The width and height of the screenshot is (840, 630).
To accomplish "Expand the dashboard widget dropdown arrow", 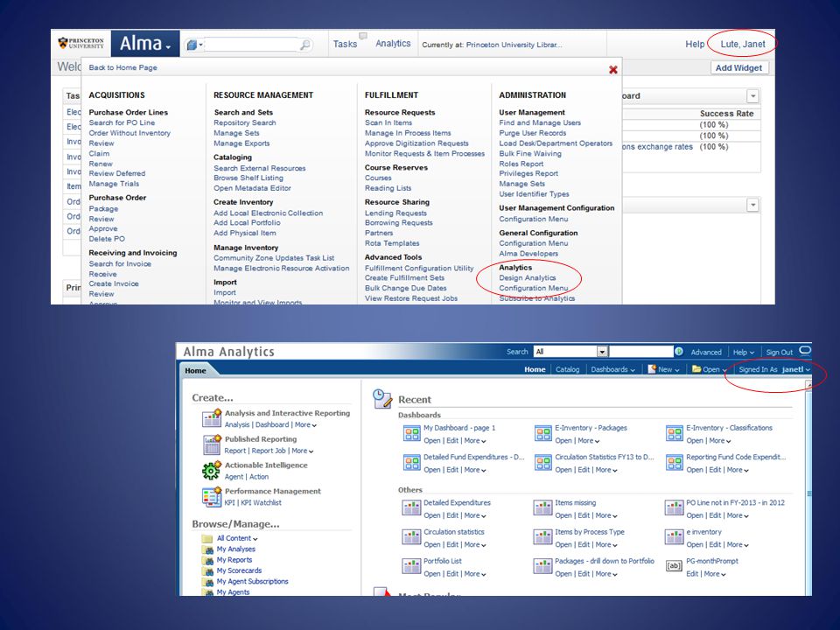I will click(752, 96).
